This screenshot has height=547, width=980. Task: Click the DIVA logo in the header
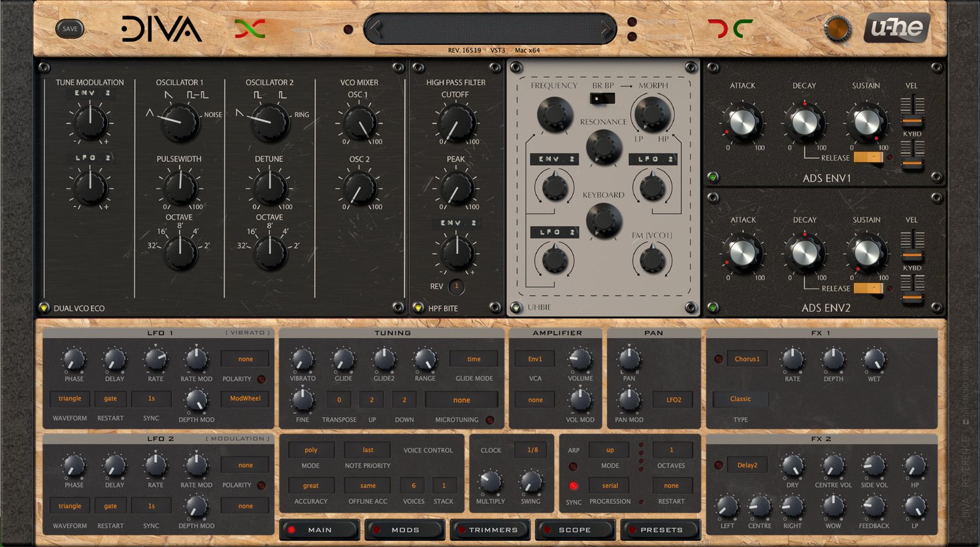pos(161,29)
